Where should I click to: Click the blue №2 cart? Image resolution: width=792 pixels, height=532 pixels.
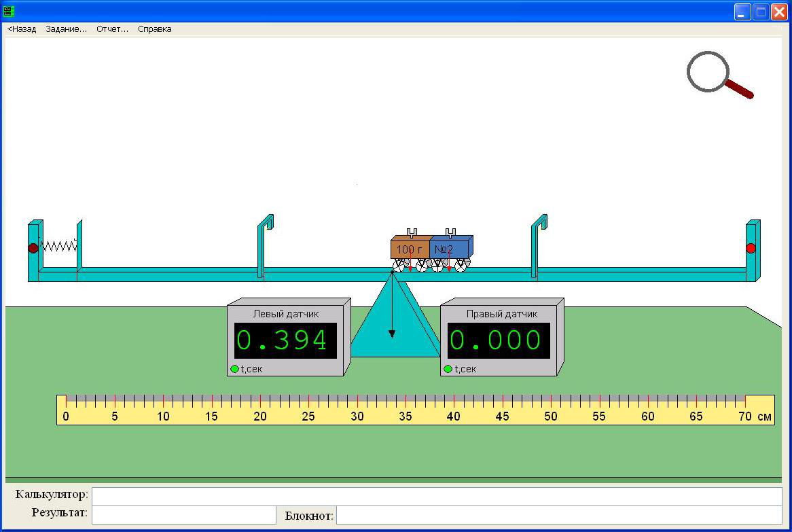tap(449, 249)
